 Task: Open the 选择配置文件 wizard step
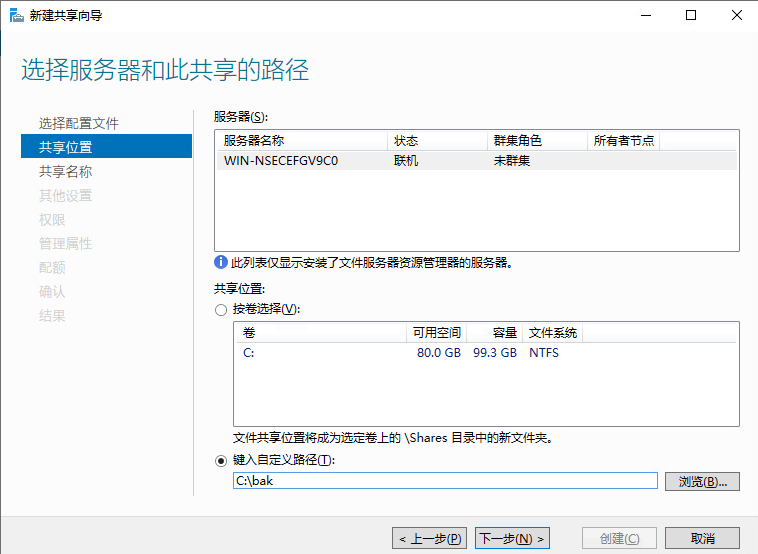[x=78, y=123]
